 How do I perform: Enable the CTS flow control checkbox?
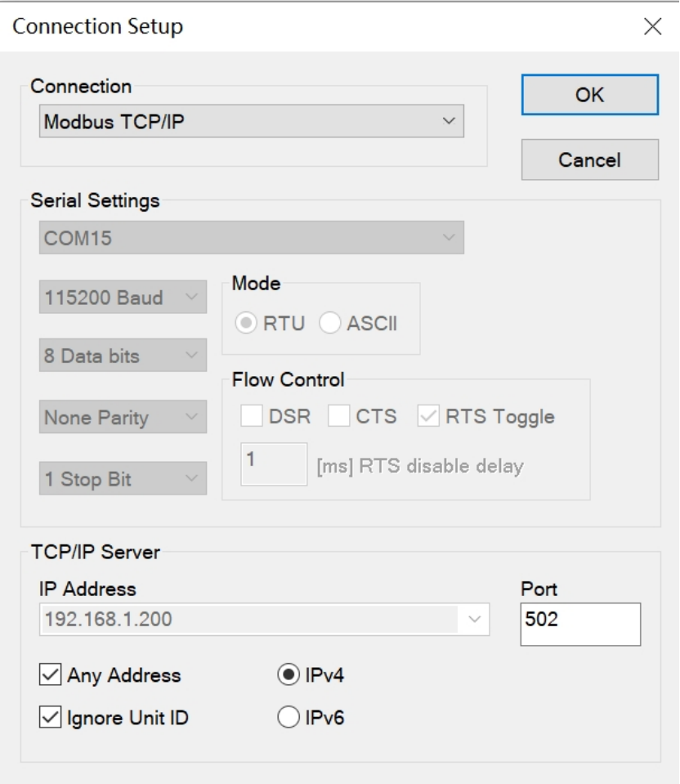pyautogui.click(x=339, y=416)
